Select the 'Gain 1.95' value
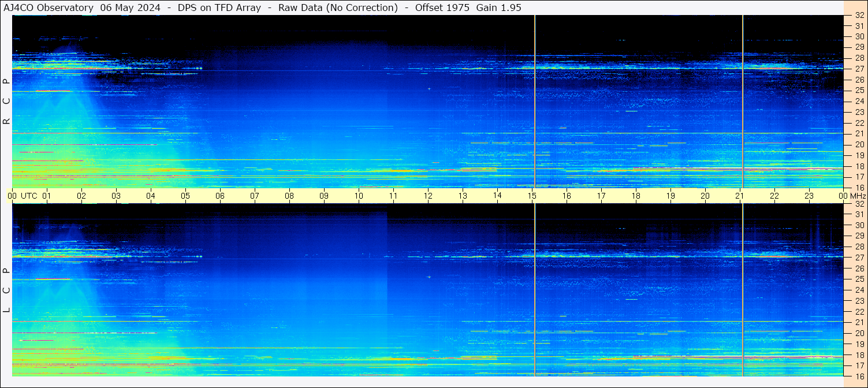Screen dimensions: 868x388 point(499,8)
